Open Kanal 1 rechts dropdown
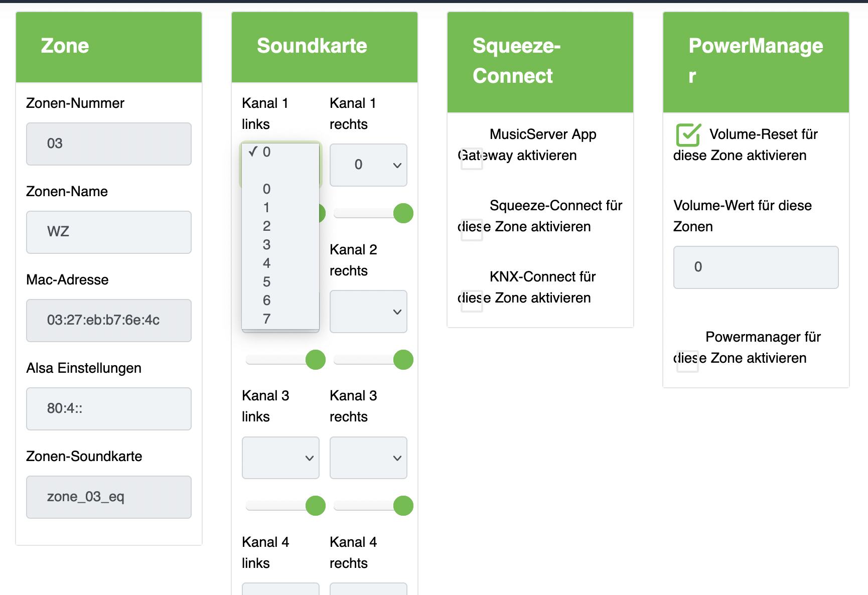The width and height of the screenshot is (868, 595). (368, 165)
